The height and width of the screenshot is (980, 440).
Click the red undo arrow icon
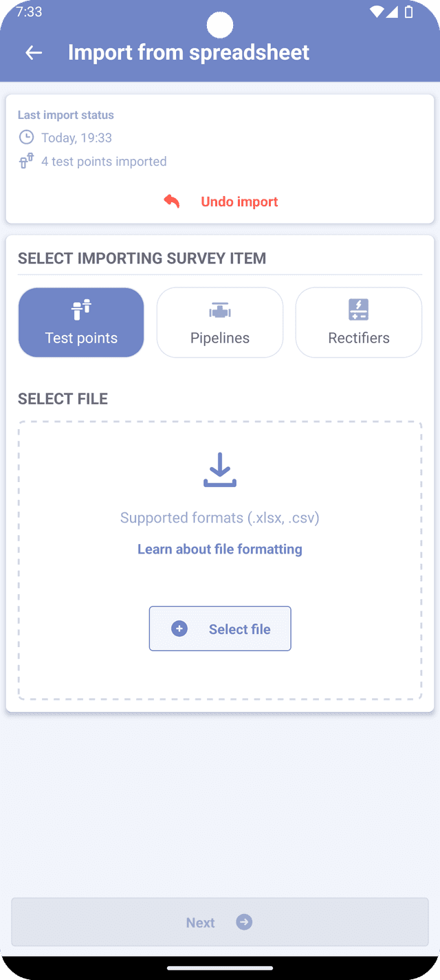172,201
